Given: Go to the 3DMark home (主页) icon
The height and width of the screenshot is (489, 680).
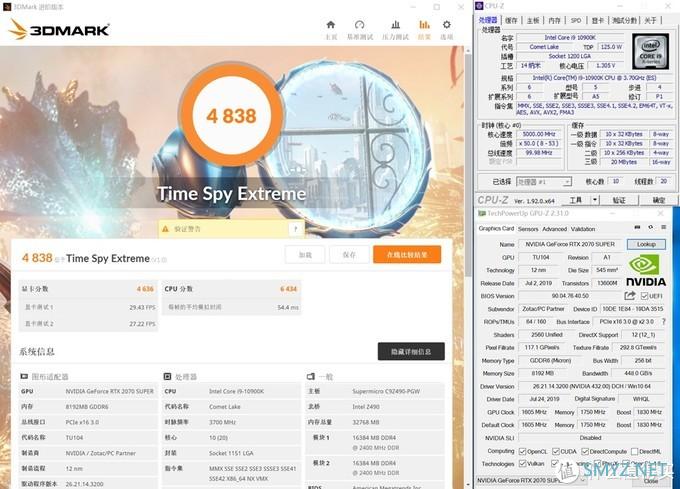Looking at the screenshot, I should click(x=331, y=25).
